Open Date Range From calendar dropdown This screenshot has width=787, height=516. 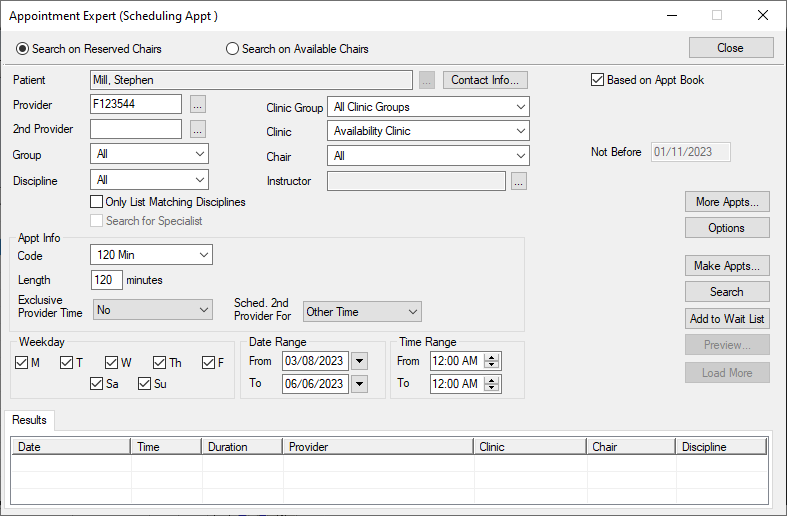[359, 361]
